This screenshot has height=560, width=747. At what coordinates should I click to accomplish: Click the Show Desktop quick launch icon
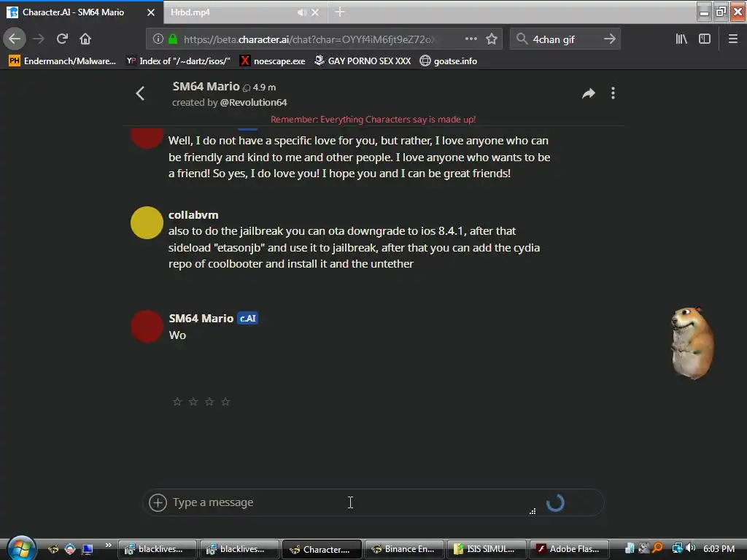coord(88,549)
